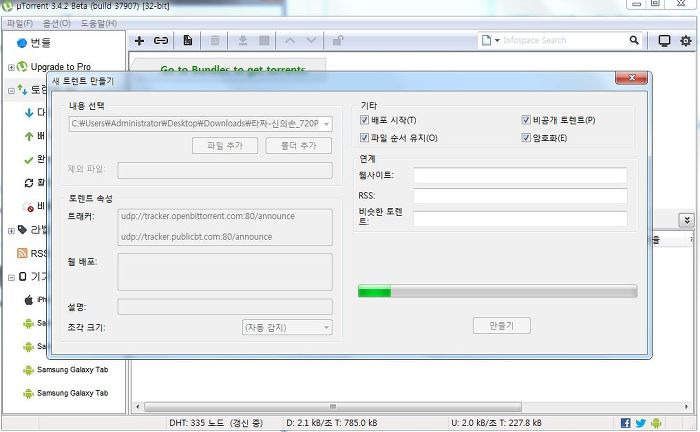Viewport: 700px width, 432px height.
Task: Click the Twitter bird icon in status bar
Action: (641, 423)
